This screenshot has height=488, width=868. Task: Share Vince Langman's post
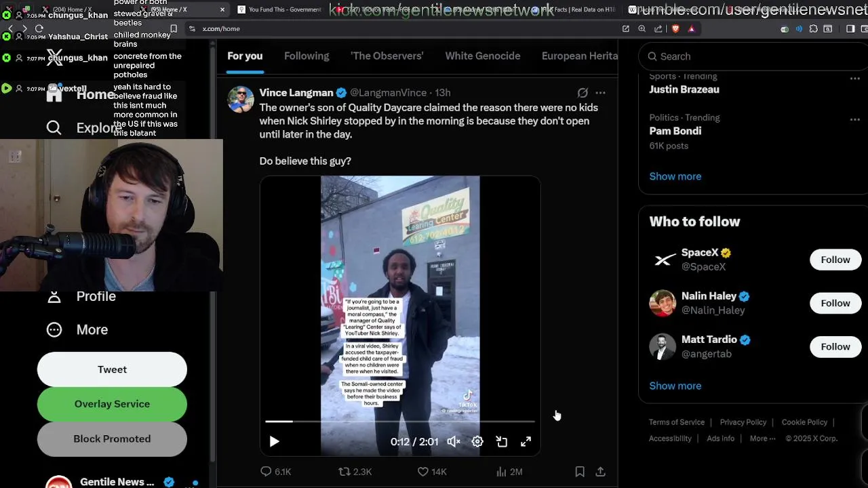pyautogui.click(x=600, y=472)
